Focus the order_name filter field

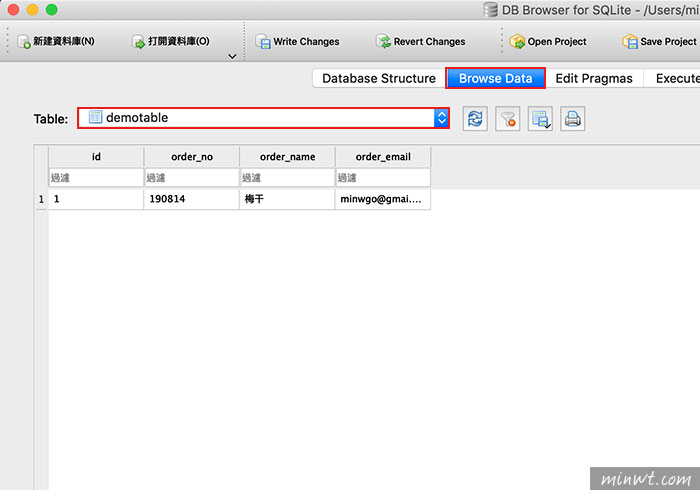287,178
